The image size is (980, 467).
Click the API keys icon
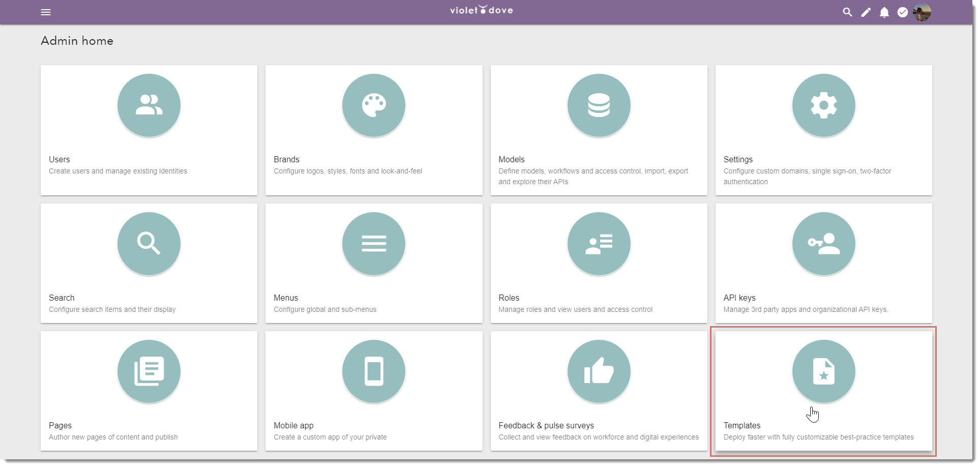pyautogui.click(x=824, y=244)
